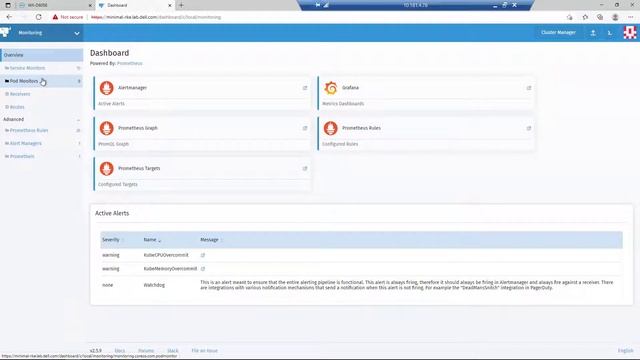This screenshot has height=360, width=640.
Task: Switch to the first browser tab
Action: [55, 5]
